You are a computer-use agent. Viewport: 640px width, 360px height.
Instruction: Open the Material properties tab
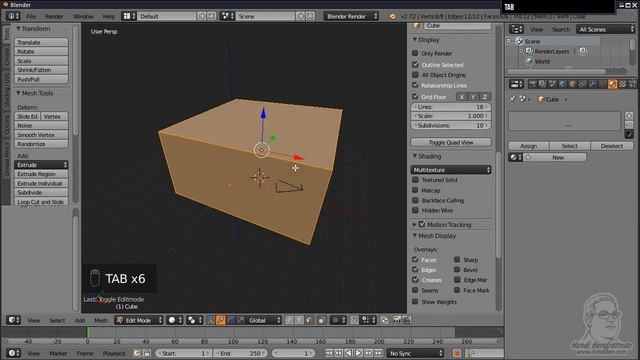(613, 84)
